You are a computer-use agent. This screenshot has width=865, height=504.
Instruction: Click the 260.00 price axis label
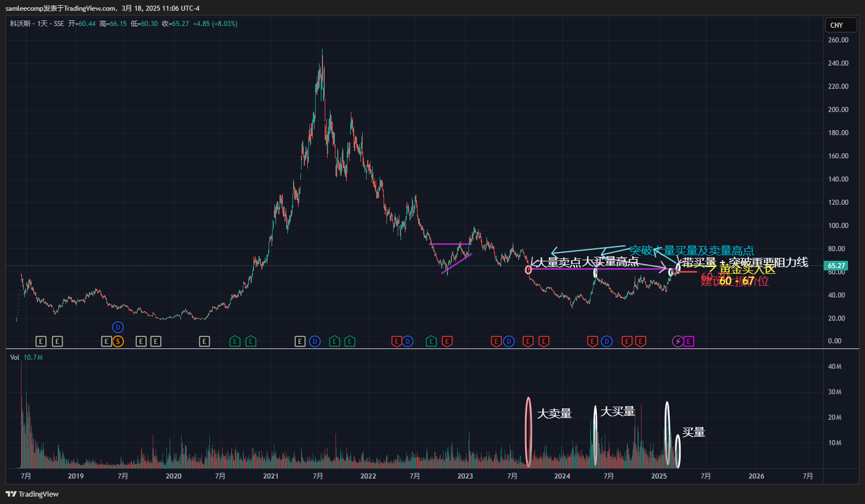(838, 40)
